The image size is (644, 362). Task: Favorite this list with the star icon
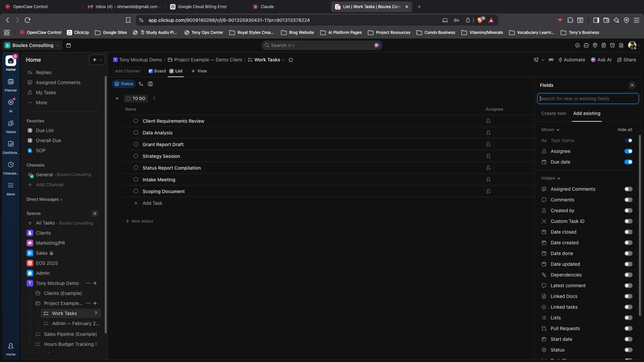click(x=291, y=60)
